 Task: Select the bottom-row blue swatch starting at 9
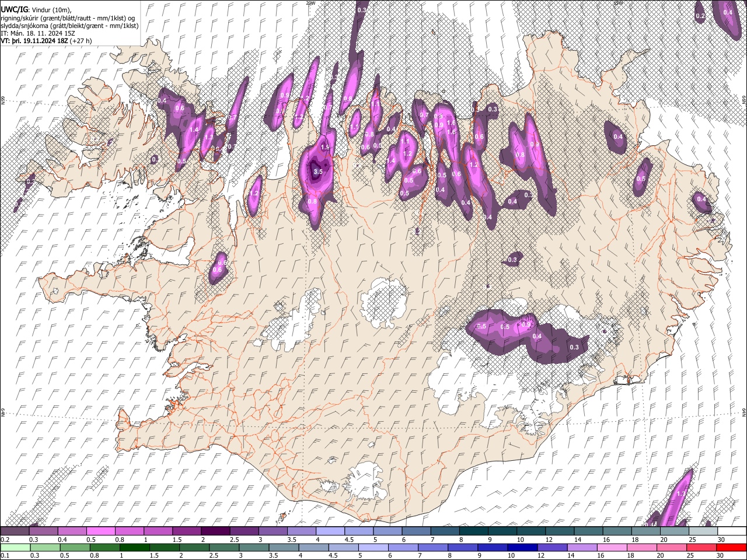pyautogui.click(x=493, y=547)
